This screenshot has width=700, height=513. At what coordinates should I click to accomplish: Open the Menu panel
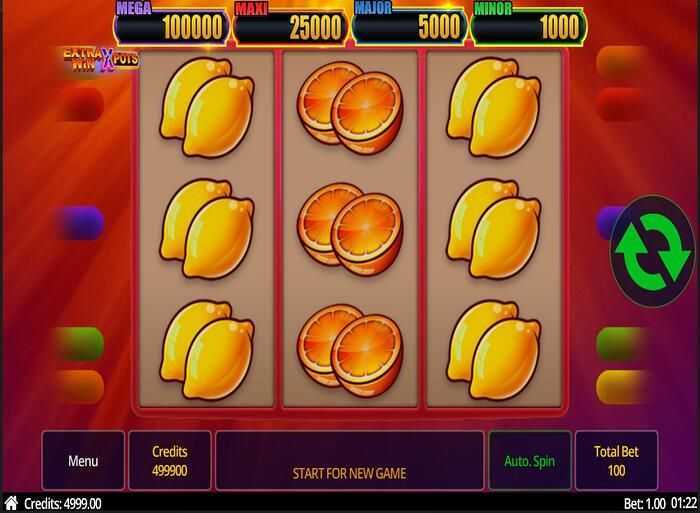pyautogui.click(x=83, y=460)
